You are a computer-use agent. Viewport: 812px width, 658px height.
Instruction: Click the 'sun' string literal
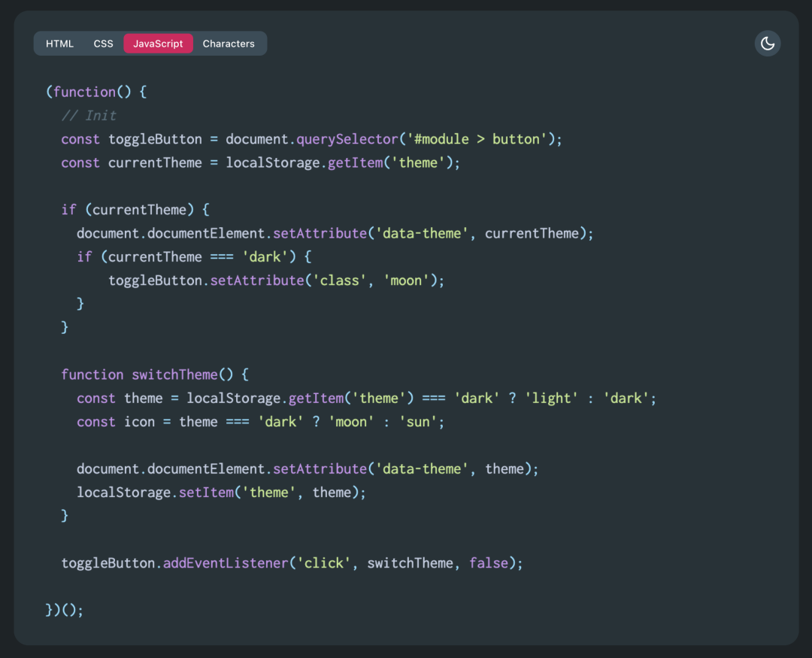[x=418, y=422]
